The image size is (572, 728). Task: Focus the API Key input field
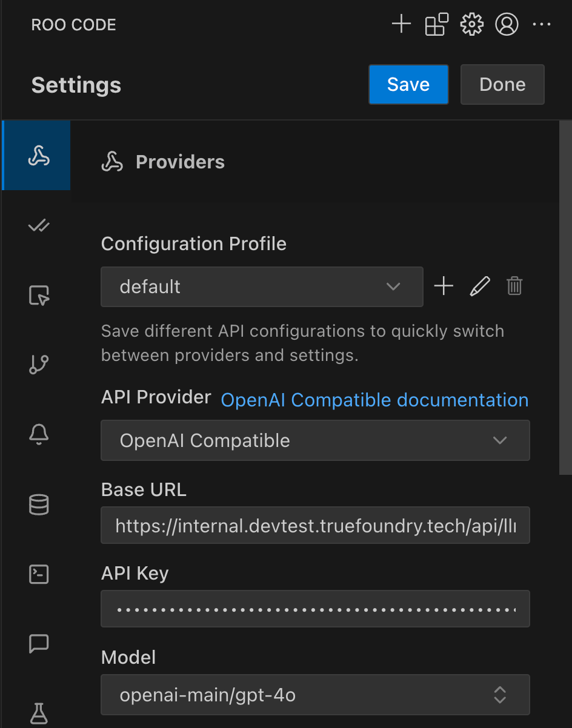tap(315, 609)
